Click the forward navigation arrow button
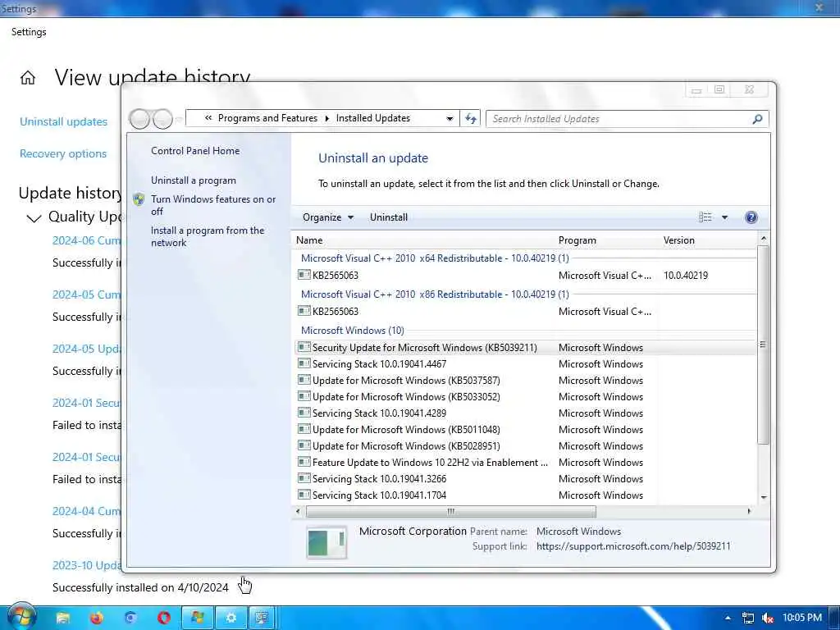 click(x=162, y=118)
